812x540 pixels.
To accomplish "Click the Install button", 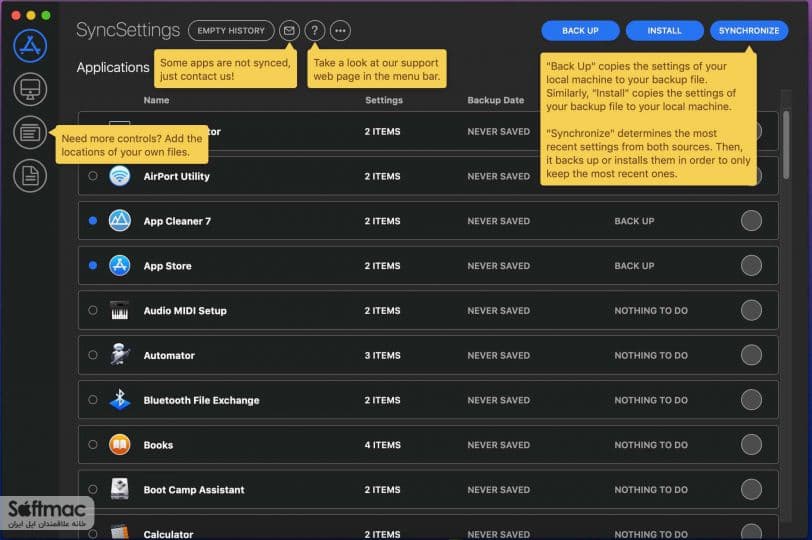I will click(x=664, y=31).
